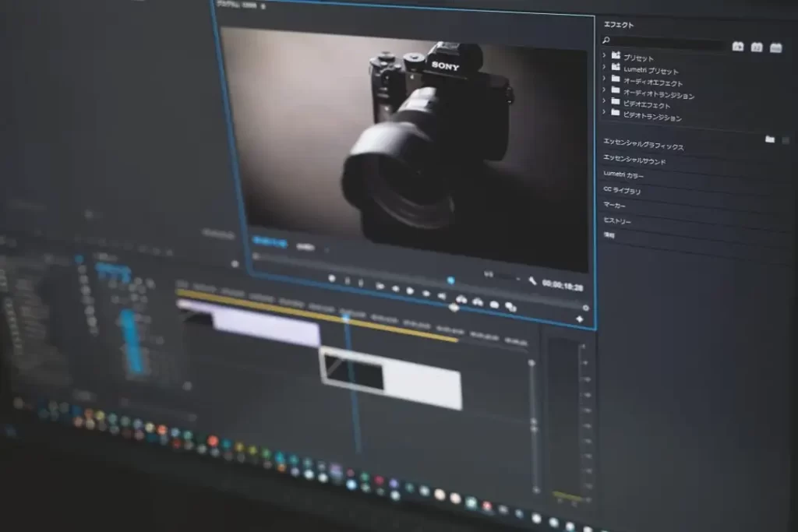Click the Lift button in monitor transport
This screenshot has width=798, height=532.
click(x=461, y=300)
